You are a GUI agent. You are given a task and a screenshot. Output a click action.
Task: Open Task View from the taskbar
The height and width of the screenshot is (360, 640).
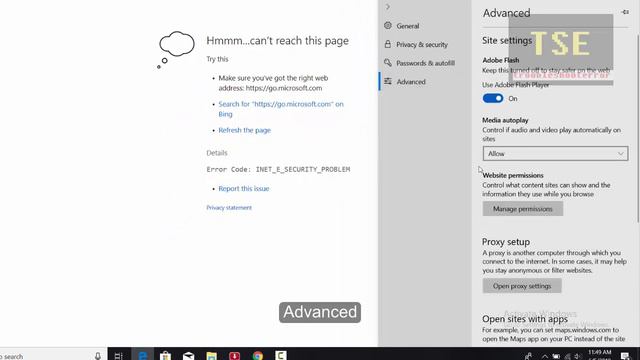(118, 356)
